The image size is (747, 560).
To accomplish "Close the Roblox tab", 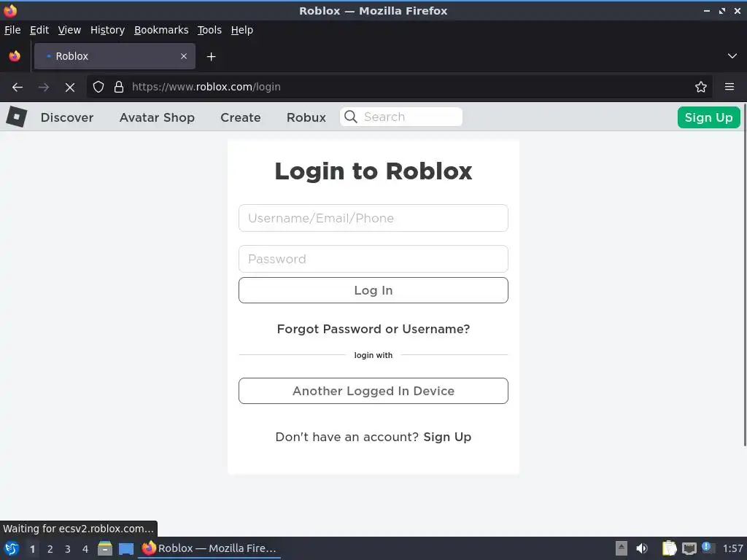I will 184,56.
